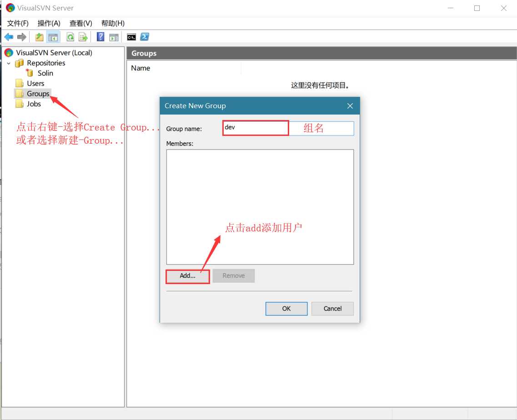Screen dimensions: 517x420
Task: Confirm with the OK button
Action: click(286, 309)
